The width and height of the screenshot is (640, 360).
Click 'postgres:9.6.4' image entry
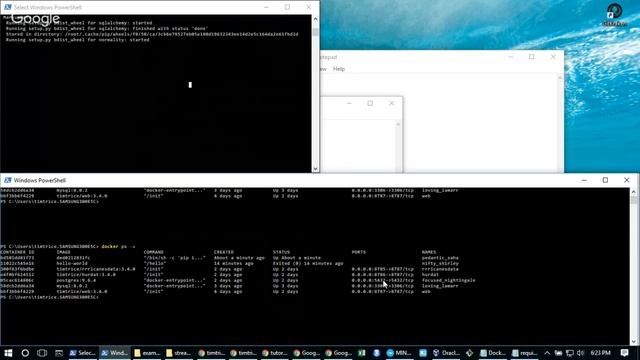tap(76, 280)
